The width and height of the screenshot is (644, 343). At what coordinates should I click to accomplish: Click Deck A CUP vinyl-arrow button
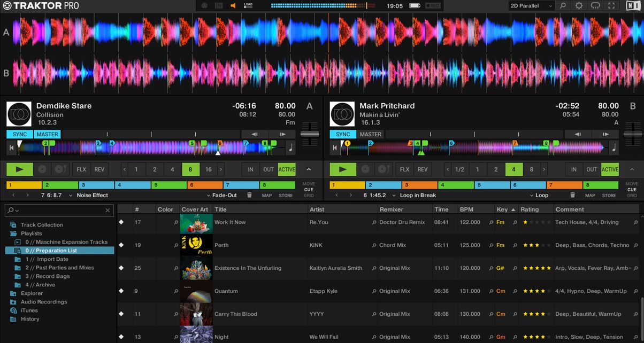click(60, 169)
